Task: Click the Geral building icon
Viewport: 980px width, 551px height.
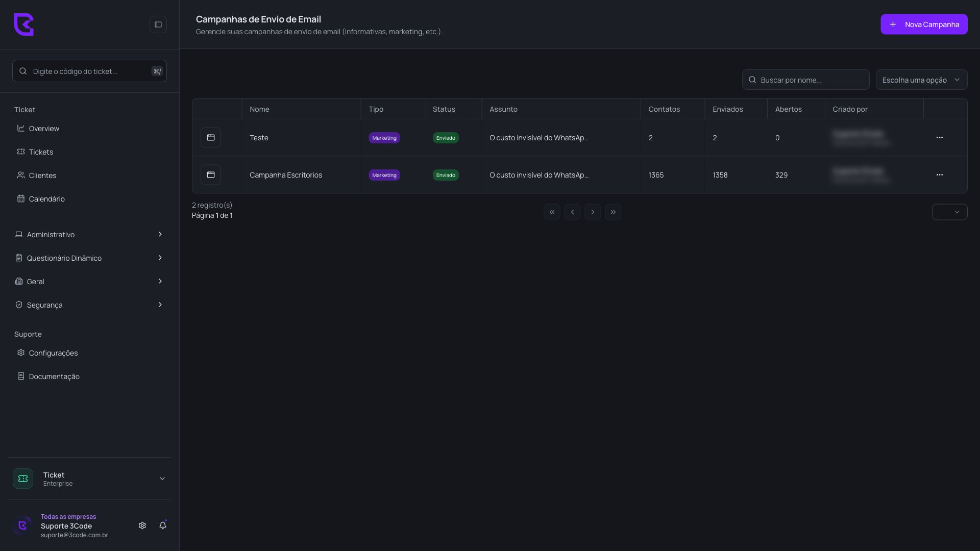Action: tap(19, 282)
